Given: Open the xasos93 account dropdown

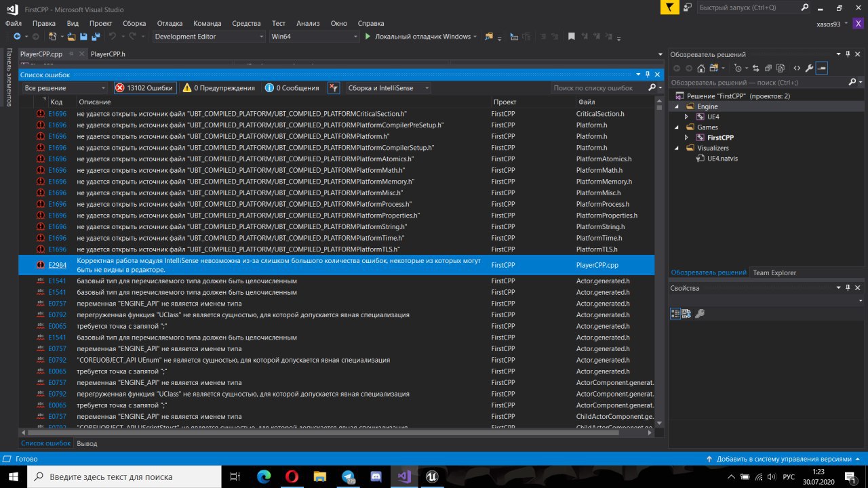Looking at the screenshot, I should coord(833,24).
